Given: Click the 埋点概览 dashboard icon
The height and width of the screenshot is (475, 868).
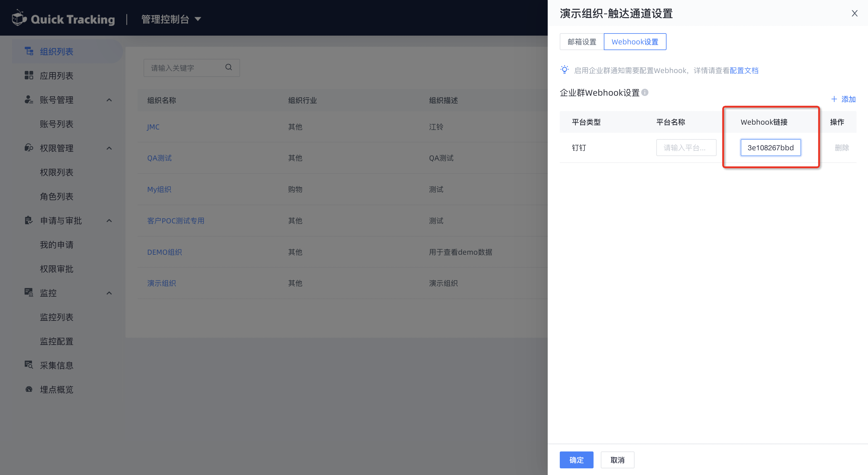Looking at the screenshot, I should coord(29,389).
